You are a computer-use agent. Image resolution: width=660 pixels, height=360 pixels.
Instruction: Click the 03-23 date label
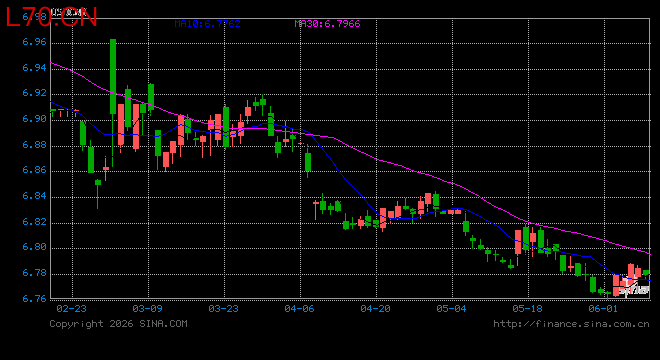coord(224,309)
